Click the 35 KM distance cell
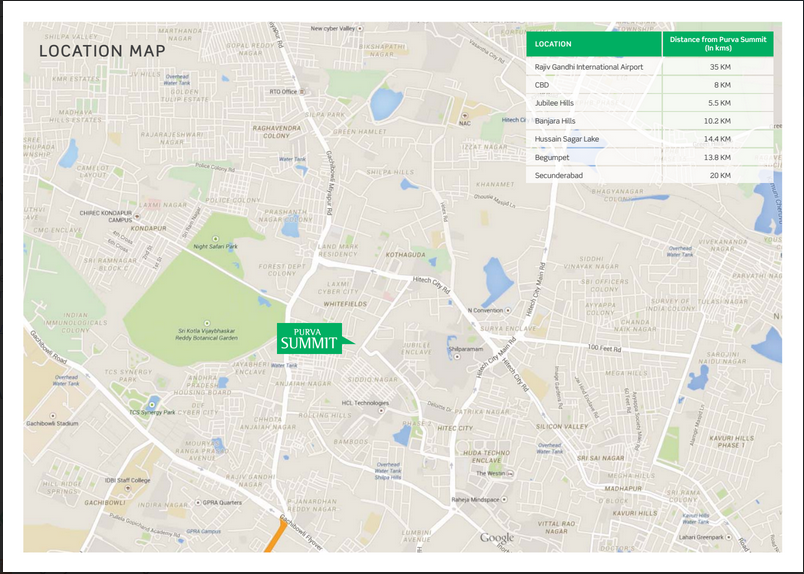 pyautogui.click(x=720, y=67)
